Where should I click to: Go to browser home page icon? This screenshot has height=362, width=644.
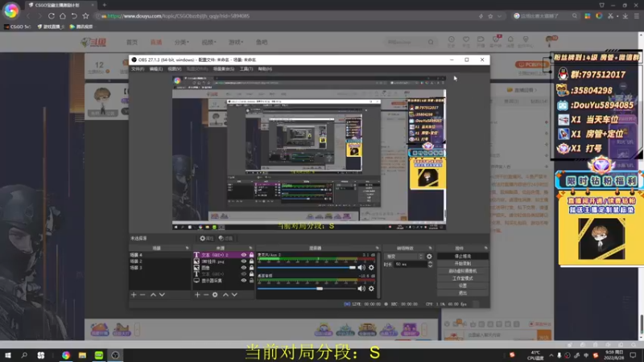[x=63, y=16]
